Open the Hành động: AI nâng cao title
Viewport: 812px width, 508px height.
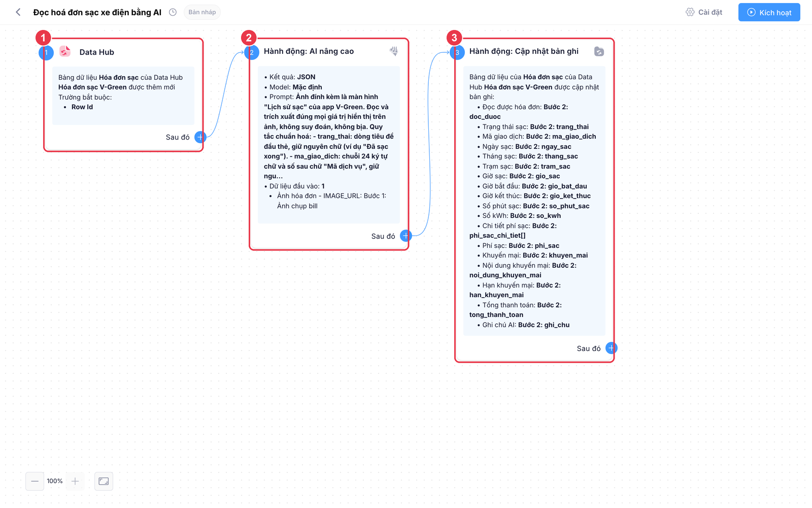click(x=309, y=51)
